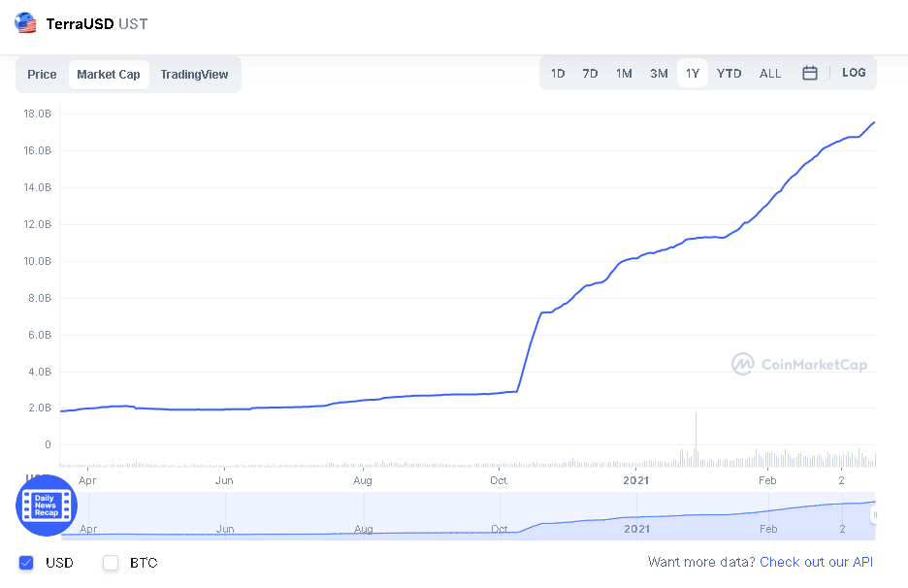Click the Feb label in the range navigator
The height and width of the screenshot is (588, 908).
(x=768, y=529)
